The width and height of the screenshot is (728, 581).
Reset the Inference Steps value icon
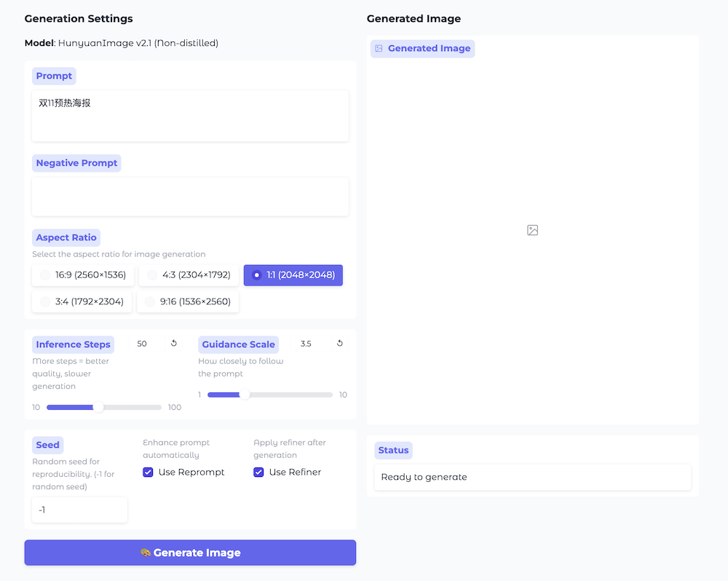coord(174,344)
